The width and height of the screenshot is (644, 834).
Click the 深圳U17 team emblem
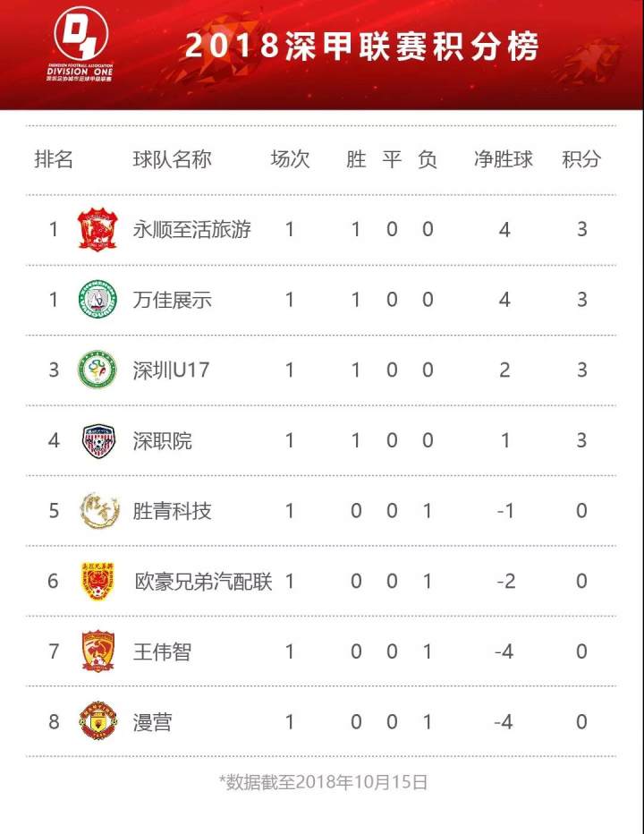pos(97,370)
